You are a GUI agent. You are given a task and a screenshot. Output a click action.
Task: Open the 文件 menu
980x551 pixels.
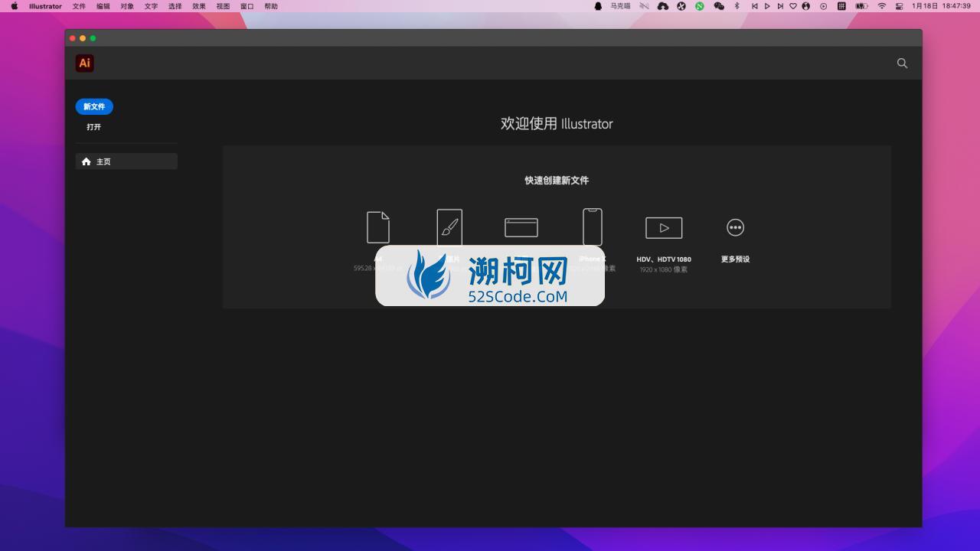point(79,6)
